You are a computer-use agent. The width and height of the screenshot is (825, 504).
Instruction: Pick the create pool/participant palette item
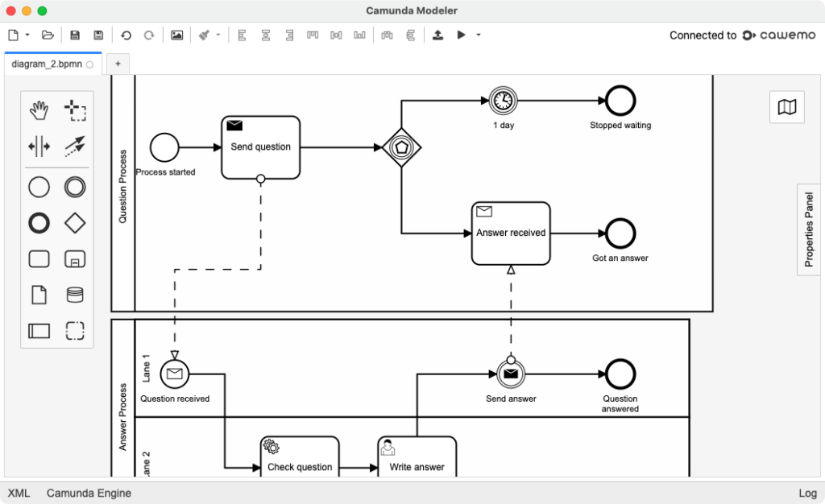point(39,331)
